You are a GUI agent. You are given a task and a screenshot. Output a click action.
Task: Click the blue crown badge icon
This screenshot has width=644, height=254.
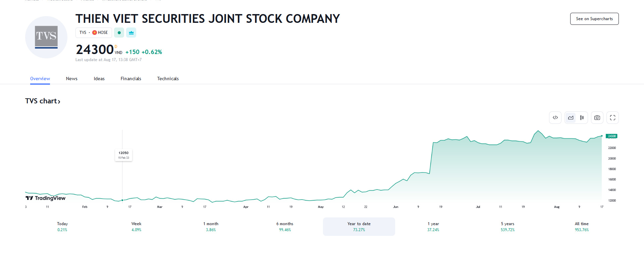click(x=131, y=33)
